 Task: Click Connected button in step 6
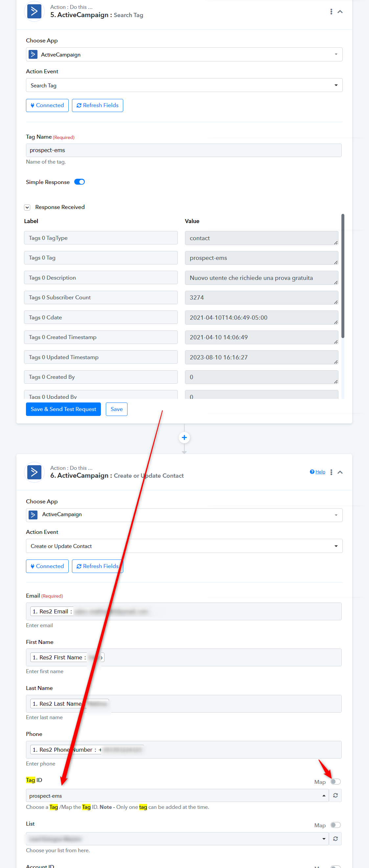(x=47, y=566)
